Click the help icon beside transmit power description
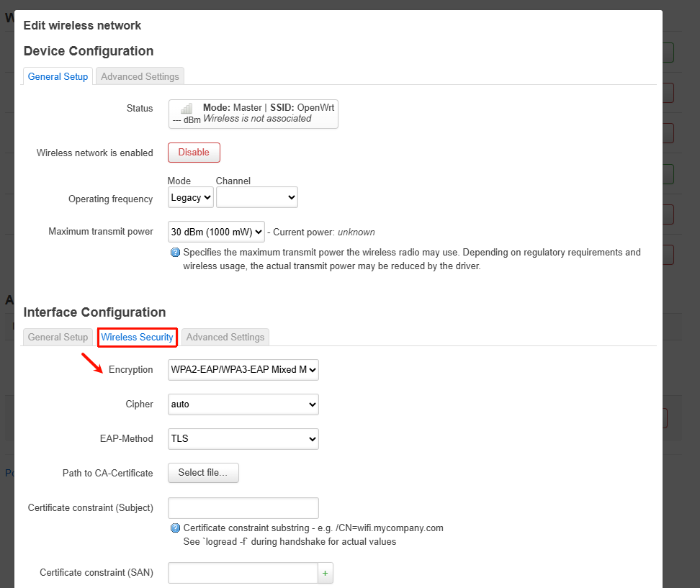The height and width of the screenshot is (588, 700). coord(174,253)
